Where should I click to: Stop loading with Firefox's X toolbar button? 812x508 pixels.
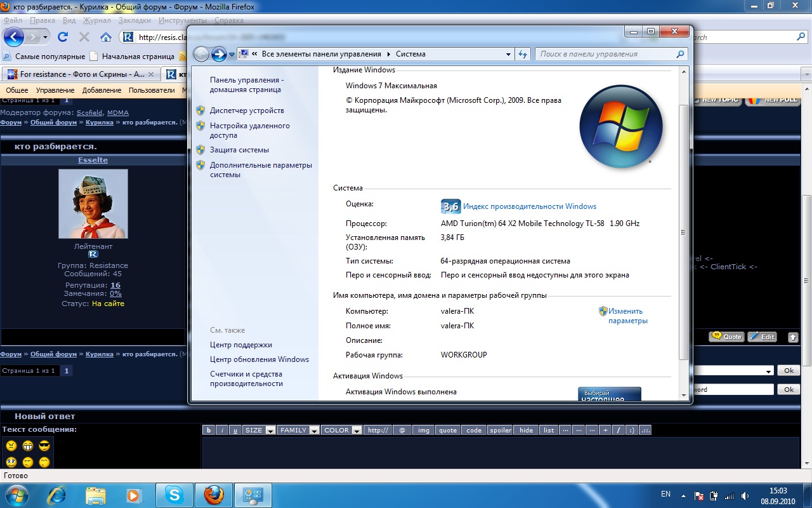(84, 37)
